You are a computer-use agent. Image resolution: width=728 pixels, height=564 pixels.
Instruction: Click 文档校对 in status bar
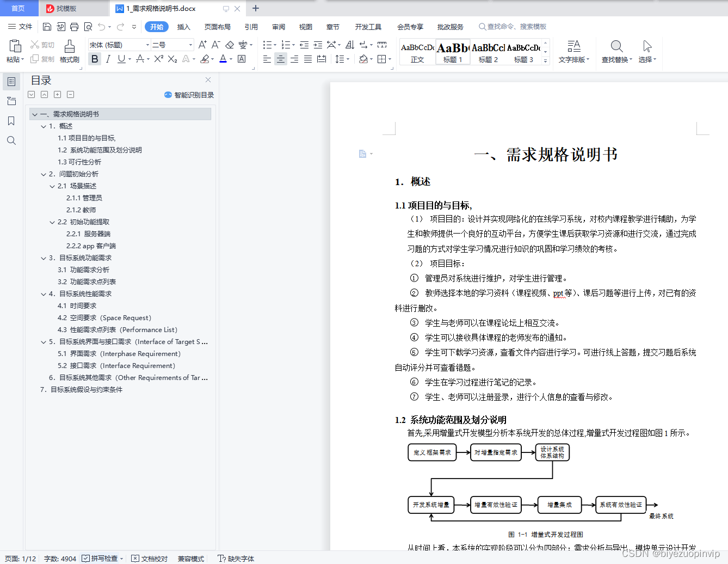click(x=150, y=559)
